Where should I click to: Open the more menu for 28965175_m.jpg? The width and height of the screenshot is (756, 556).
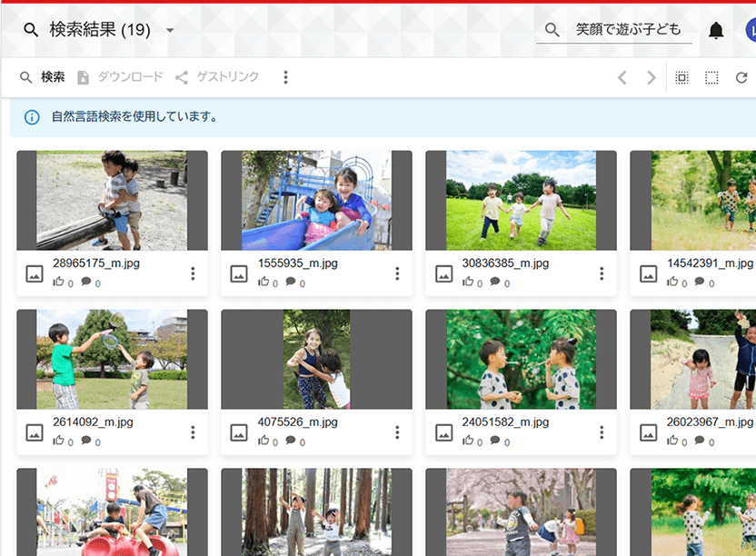(193, 273)
